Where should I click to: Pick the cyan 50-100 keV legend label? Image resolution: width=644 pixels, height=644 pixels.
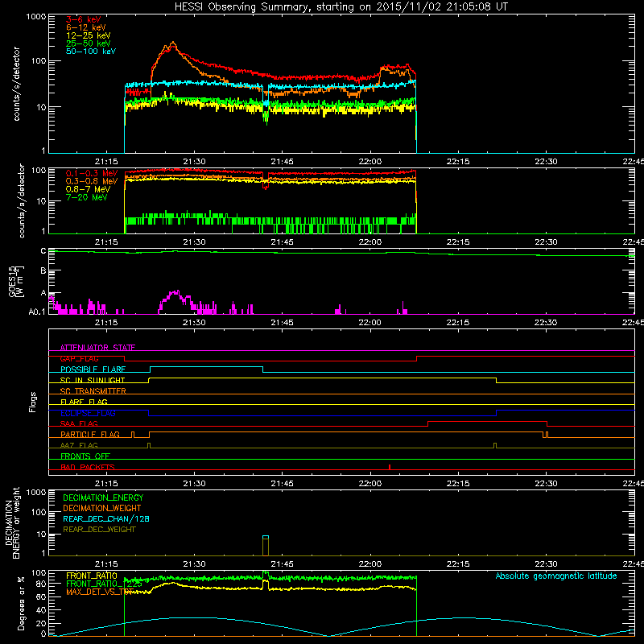tap(91, 52)
